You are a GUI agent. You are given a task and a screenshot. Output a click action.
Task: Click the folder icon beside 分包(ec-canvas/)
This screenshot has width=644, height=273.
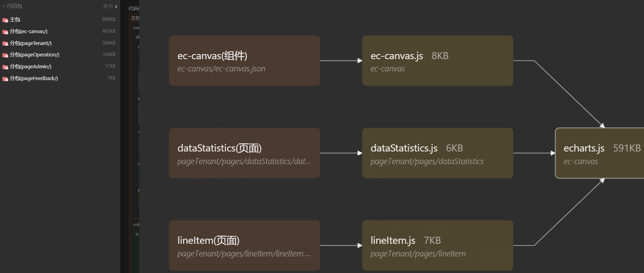click(6, 32)
